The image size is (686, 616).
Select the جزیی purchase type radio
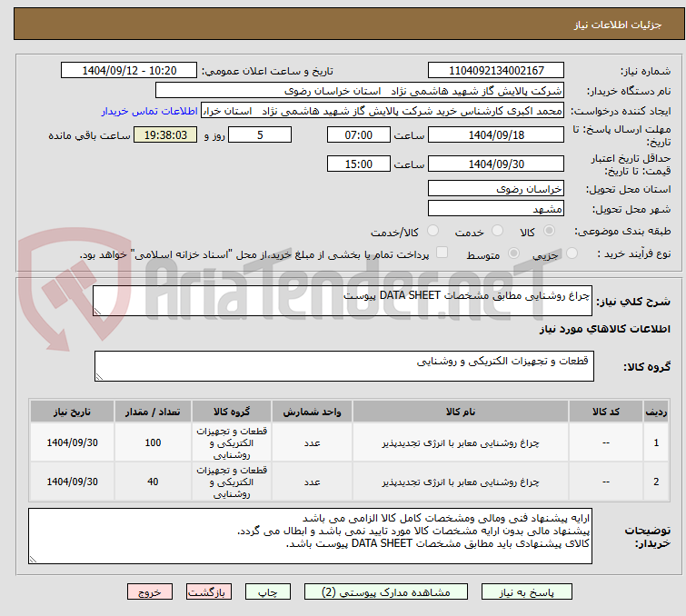[x=572, y=253]
